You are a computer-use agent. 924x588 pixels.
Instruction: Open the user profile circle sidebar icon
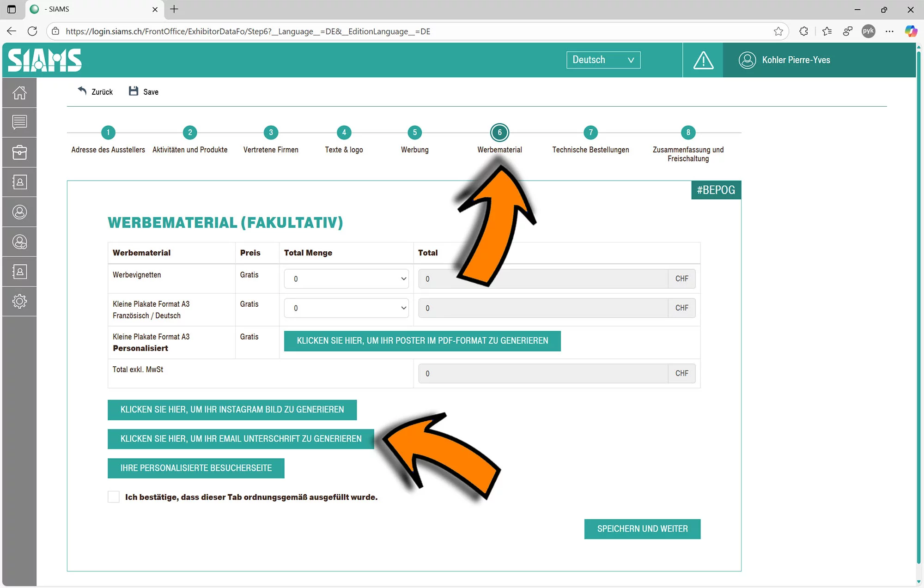(x=19, y=212)
